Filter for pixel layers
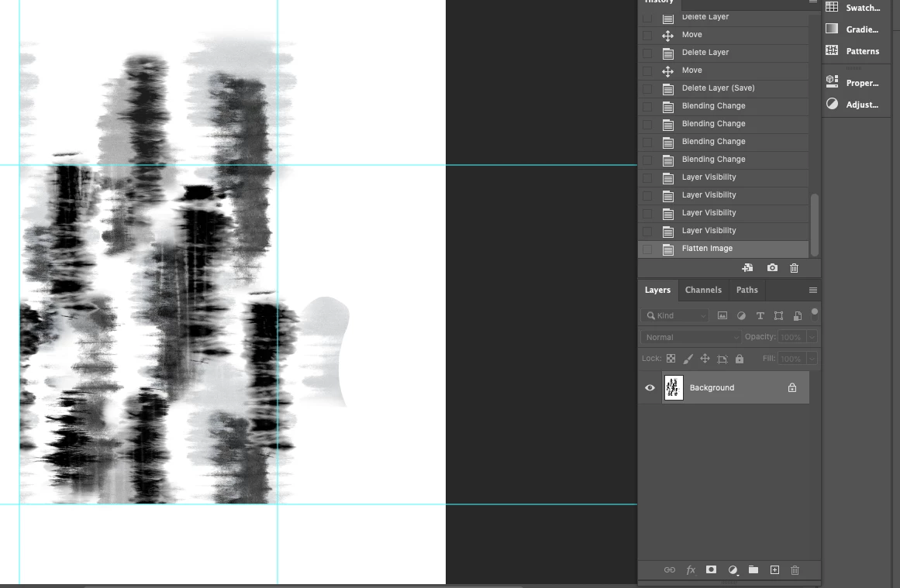This screenshot has width=900, height=588. pos(722,315)
